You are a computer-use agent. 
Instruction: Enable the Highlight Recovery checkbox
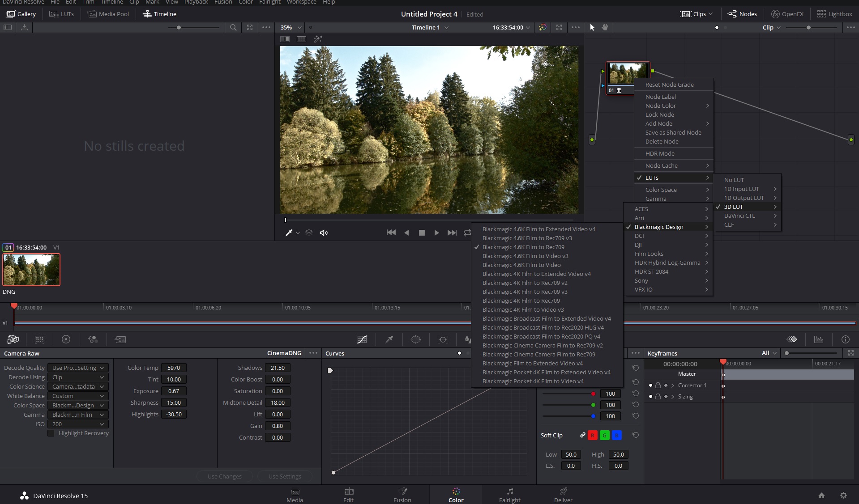tap(51, 433)
